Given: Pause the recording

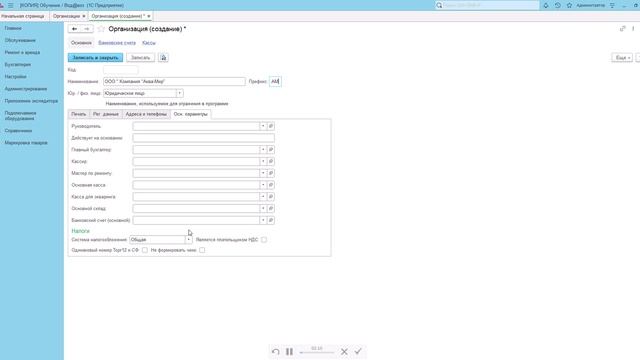Looking at the screenshot, I should pyautogui.click(x=289, y=351).
